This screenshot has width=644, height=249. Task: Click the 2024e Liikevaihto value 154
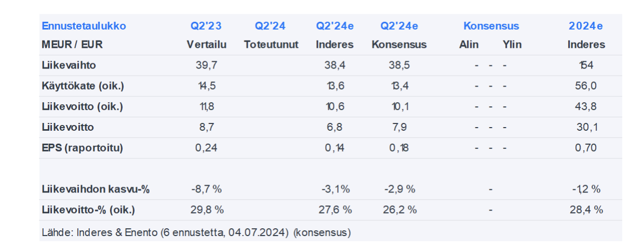coord(586,65)
